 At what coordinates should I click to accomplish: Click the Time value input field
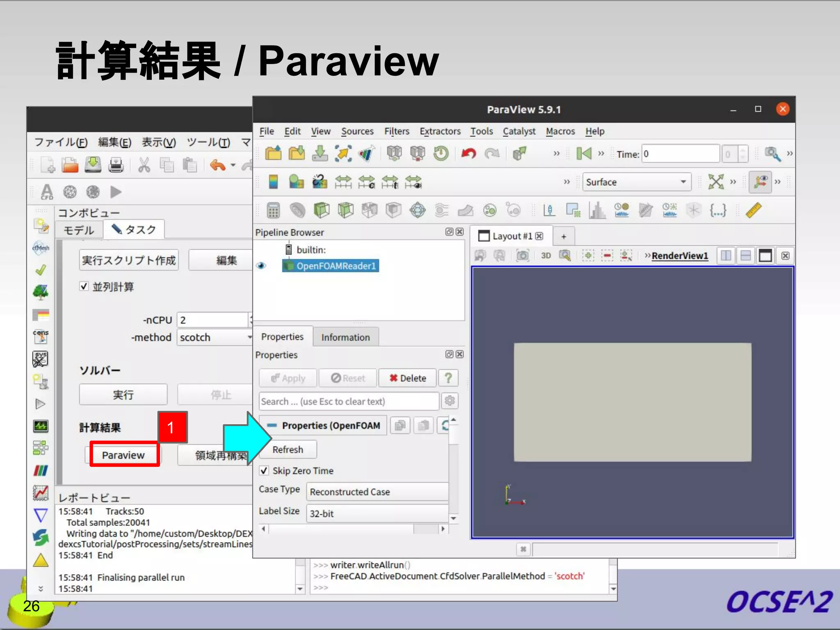[x=680, y=154]
